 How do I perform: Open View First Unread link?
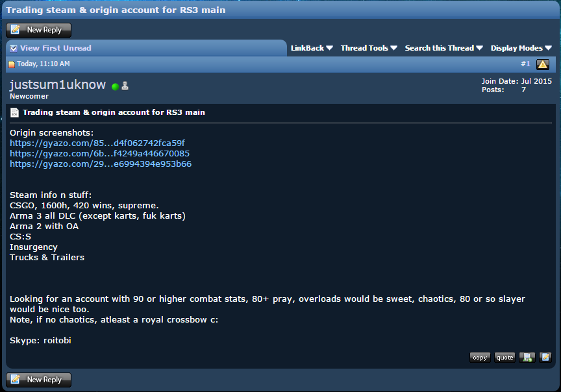point(55,48)
